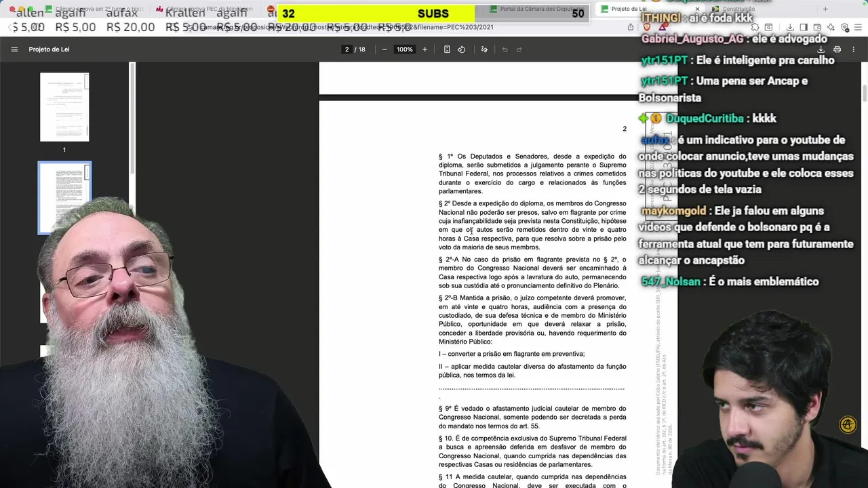Click line 'I – converter a prisão em flagrante'

pyautogui.click(x=511, y=354)
